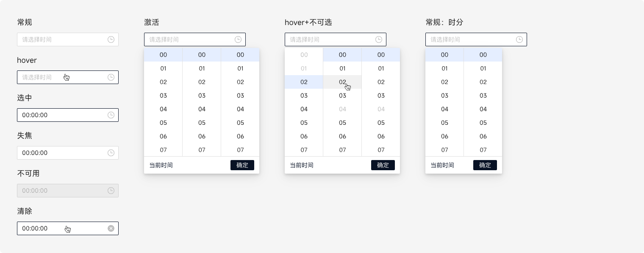Click clock icon in 选中 time field
Viewport: 644px width, 253px height.
(111, 115)
